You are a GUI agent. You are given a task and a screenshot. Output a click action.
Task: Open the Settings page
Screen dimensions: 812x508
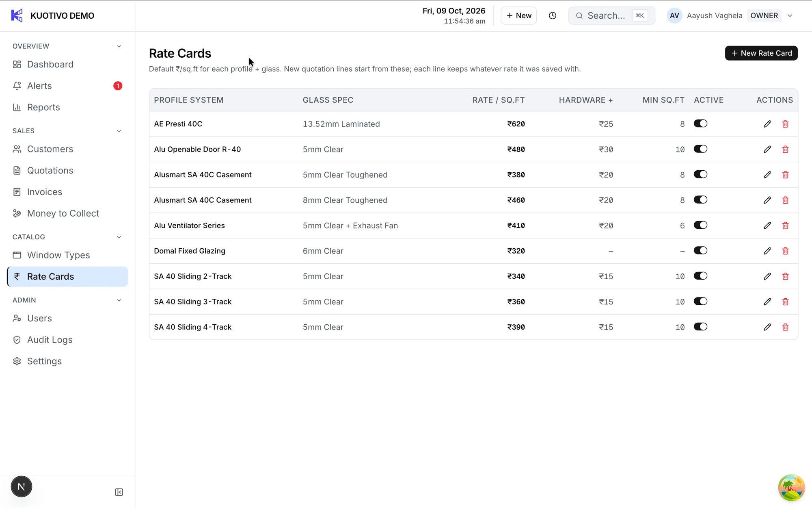[x=67, y=361]
